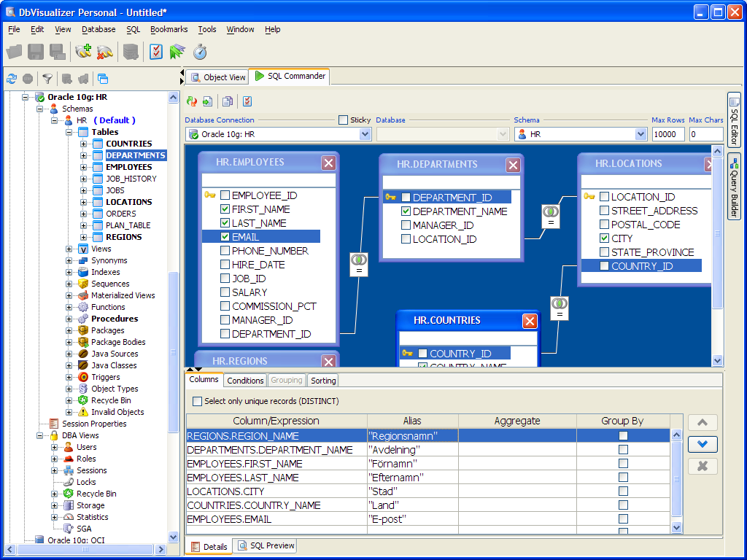Image resolution: width=747 pixels, height=560 pixels.
Task: Open the SQL Preview bottom tab
Action: coord(266,545)
